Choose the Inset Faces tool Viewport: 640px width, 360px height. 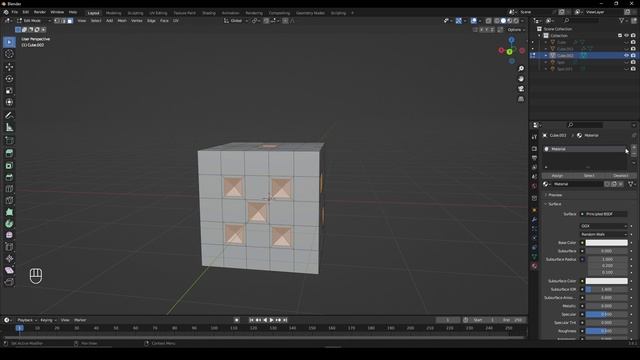pos(9,165)
